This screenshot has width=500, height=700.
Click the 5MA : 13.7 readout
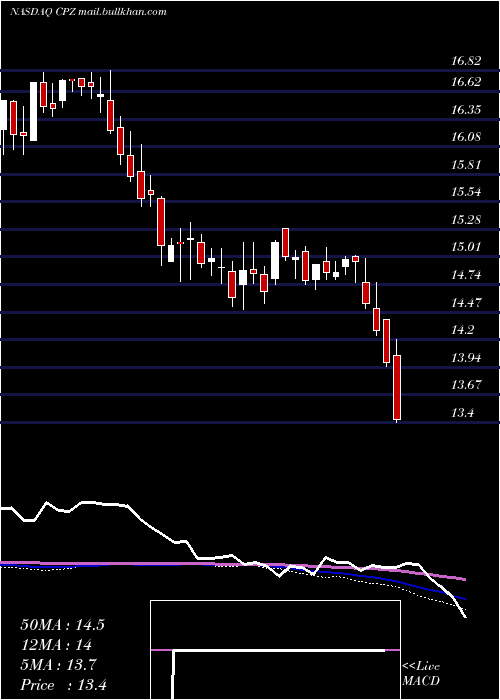tap(58, 665)
